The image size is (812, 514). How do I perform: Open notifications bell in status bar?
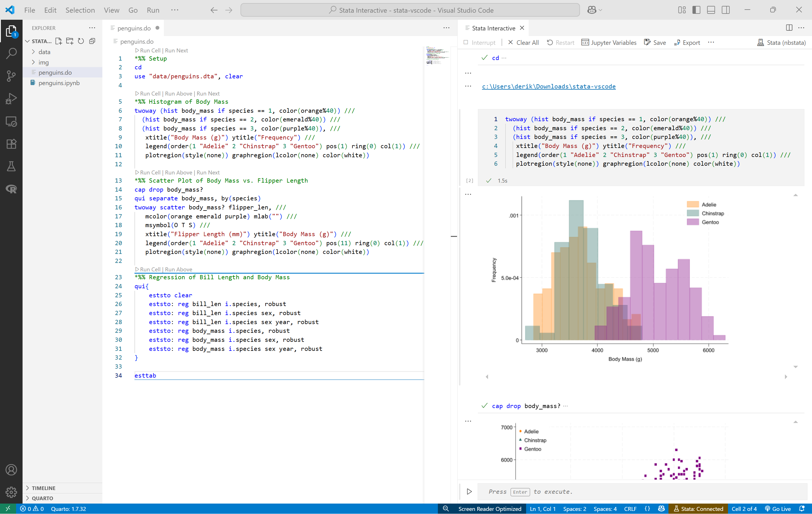point(802,509)
